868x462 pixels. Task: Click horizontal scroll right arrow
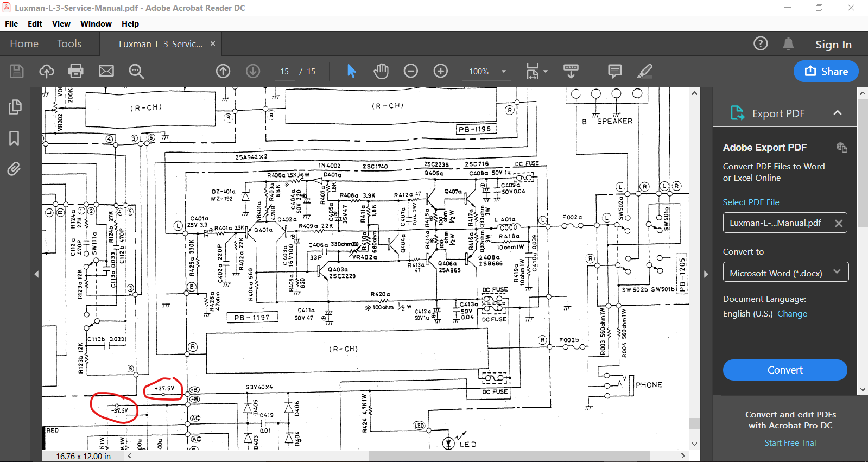683,456
